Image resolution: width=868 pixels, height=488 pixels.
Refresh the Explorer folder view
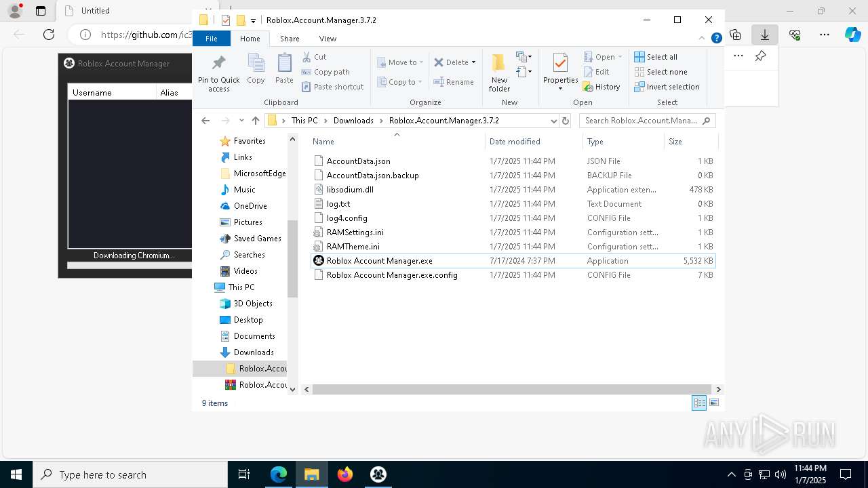click(566, 121)
